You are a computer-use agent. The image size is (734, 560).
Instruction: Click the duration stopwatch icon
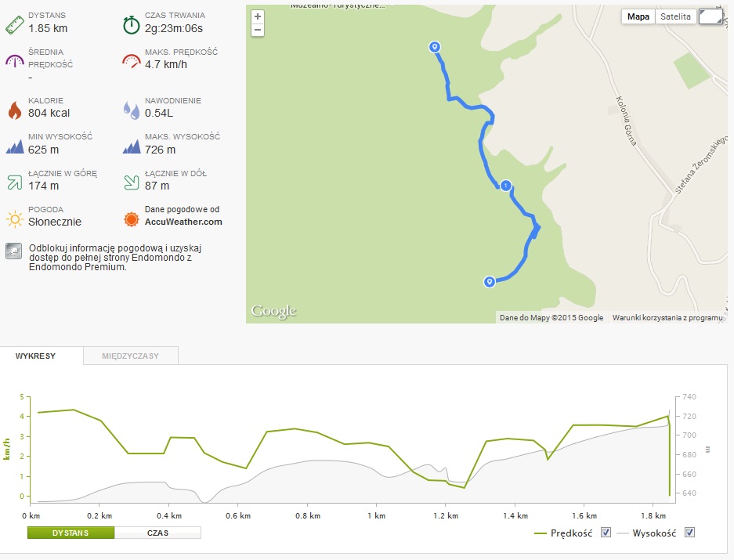click(x=132, y=23)
